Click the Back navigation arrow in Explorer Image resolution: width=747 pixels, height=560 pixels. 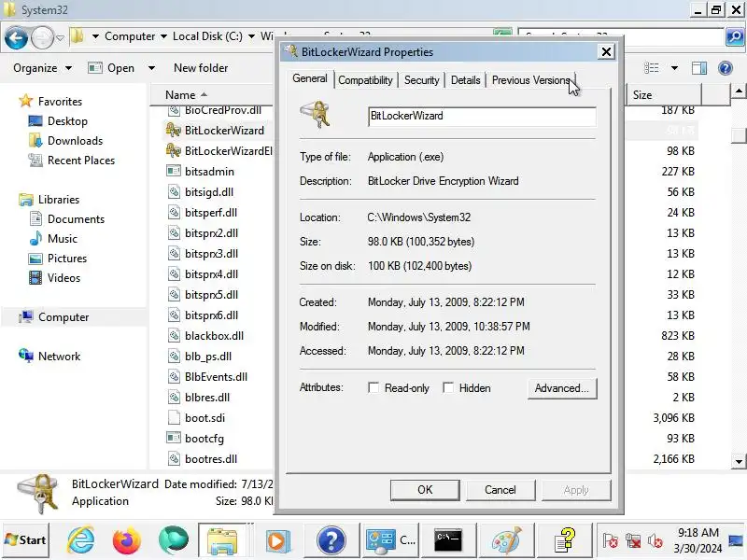16,37
